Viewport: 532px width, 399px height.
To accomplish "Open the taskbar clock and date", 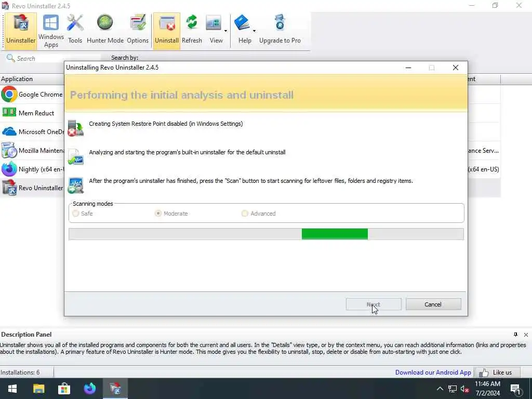I will click(x=487, y=389).
